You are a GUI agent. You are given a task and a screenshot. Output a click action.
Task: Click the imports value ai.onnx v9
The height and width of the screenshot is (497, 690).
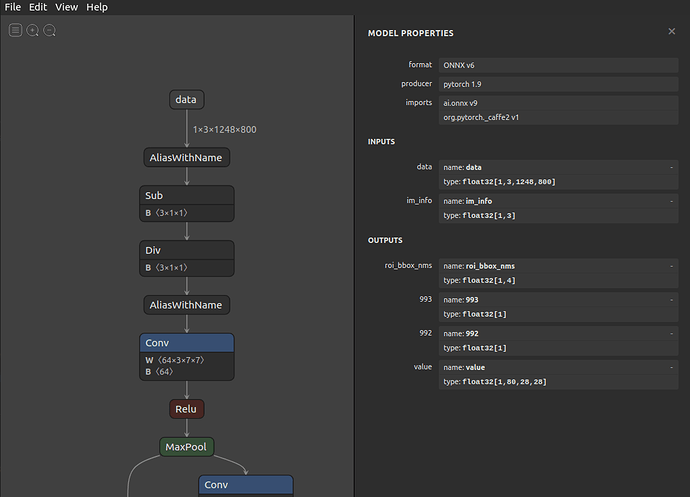tap(558, 103)
